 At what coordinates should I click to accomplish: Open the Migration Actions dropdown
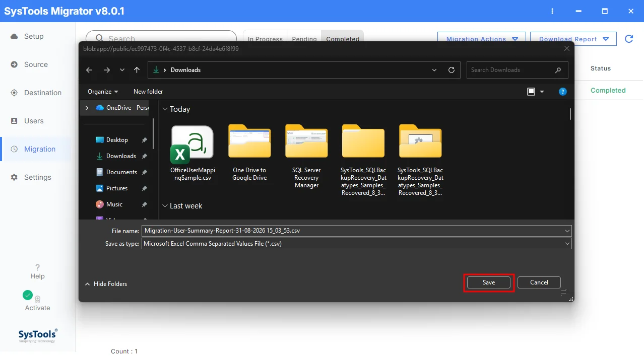click(482, 39)
